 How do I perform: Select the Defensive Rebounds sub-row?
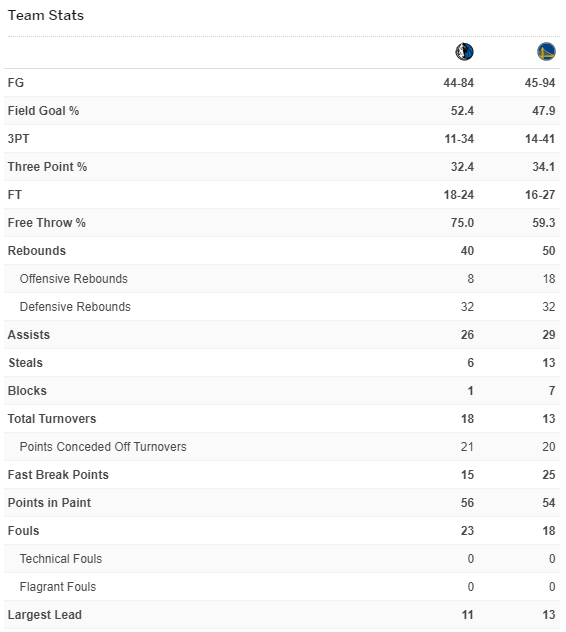[x=282, y=307]
